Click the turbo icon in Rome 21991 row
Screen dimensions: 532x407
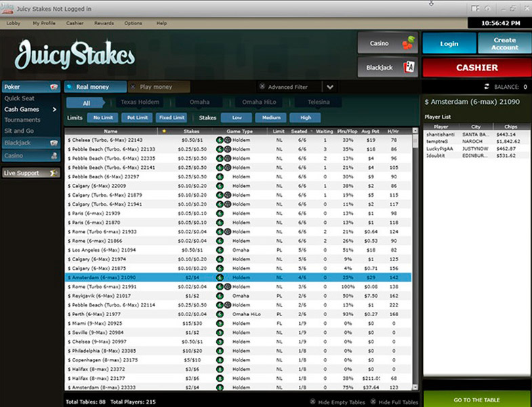coord(228,287)
